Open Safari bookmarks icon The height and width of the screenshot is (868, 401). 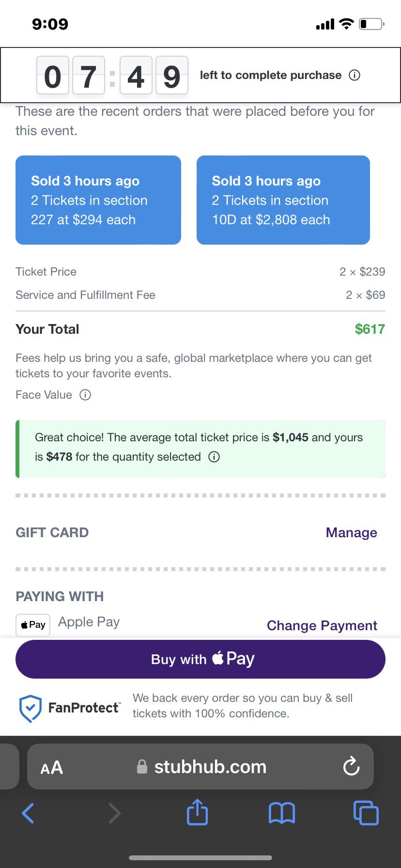281,813
